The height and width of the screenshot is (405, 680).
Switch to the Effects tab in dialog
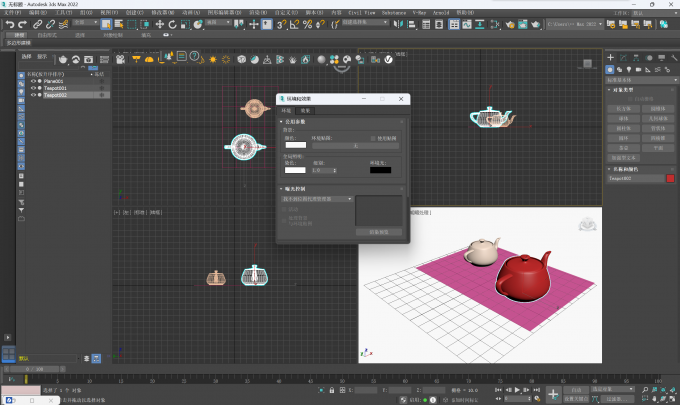(306, 110)
